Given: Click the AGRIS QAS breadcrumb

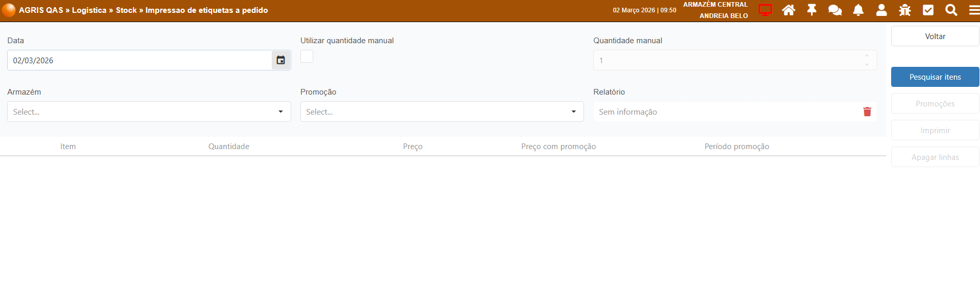Looking at the screenshot, I should tap(41, 10).
